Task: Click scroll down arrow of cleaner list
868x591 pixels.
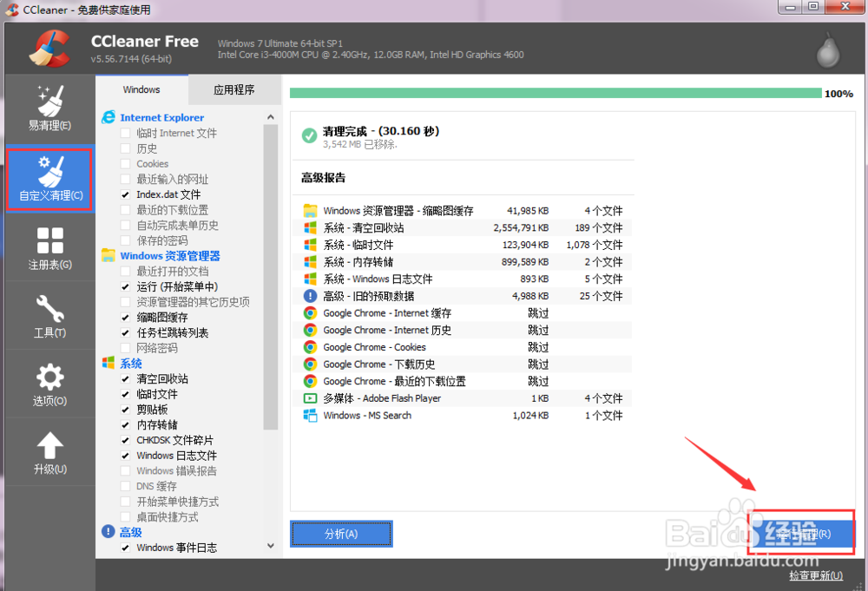Action: [x=271, y=546]
